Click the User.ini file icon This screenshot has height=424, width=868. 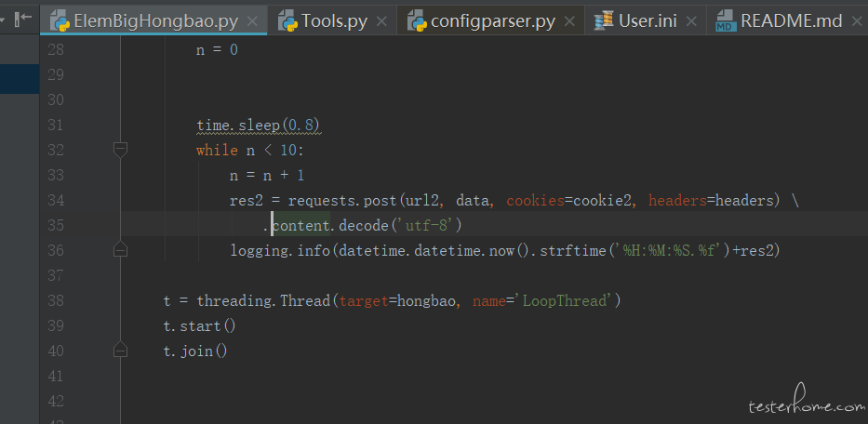[x=604, y=21]
